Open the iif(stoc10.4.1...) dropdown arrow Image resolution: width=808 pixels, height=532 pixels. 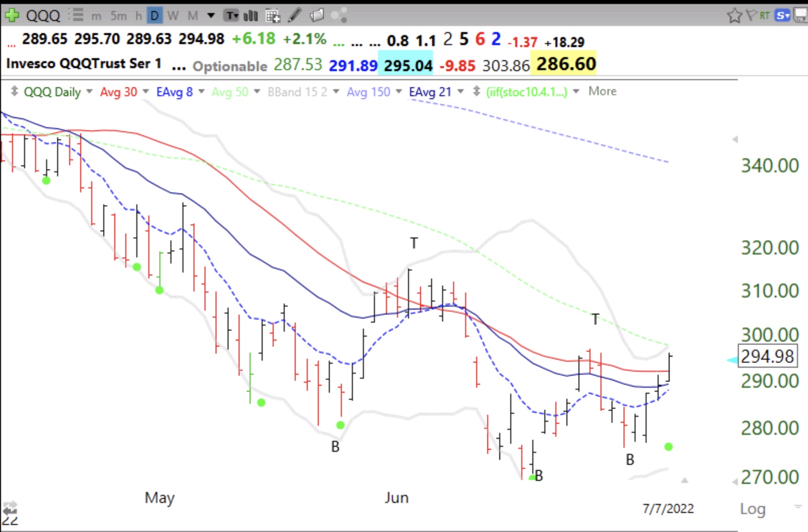(x=576, y=91)
